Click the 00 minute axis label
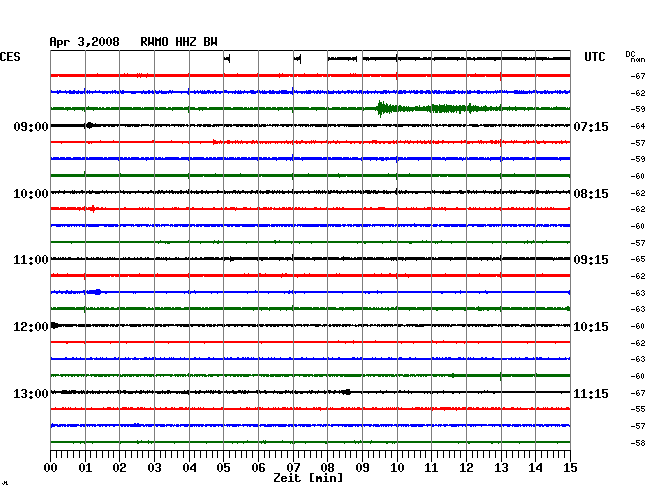Image resolution: width=650 pixels, height=494 pixels. tap(51, 467)
